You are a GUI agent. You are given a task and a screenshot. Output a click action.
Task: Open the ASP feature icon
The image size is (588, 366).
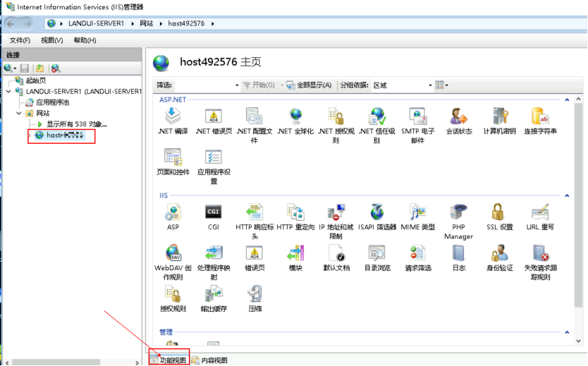pos(173,216)
